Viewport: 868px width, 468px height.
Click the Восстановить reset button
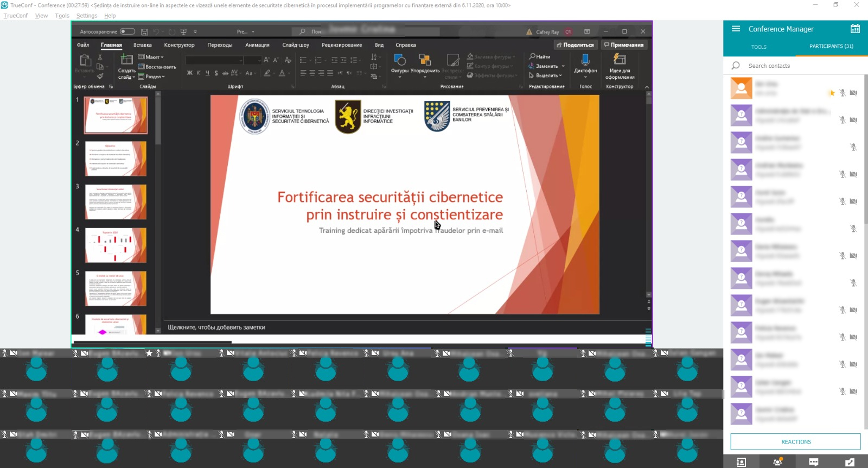(x=157, y=67)
